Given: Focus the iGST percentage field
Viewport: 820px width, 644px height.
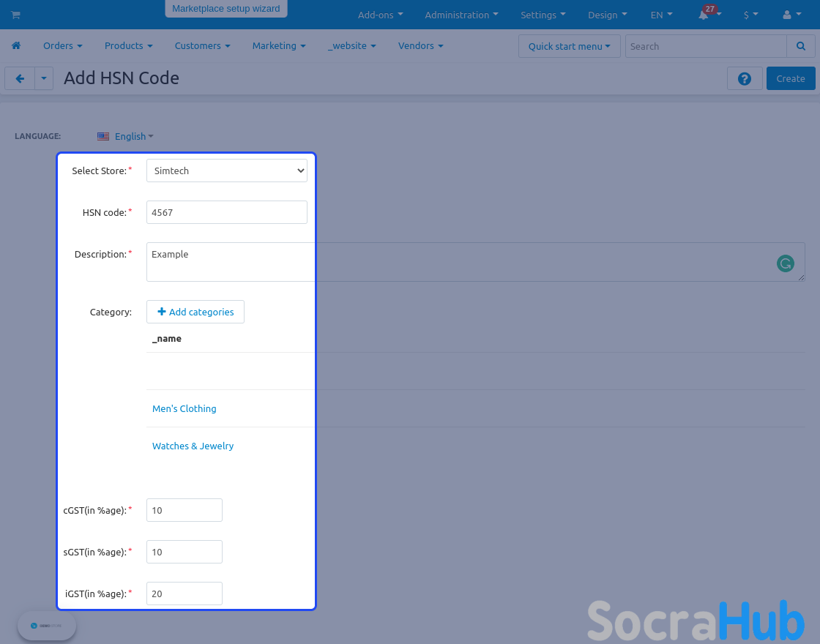Looking at the screenshot, I should pos(184,594).
